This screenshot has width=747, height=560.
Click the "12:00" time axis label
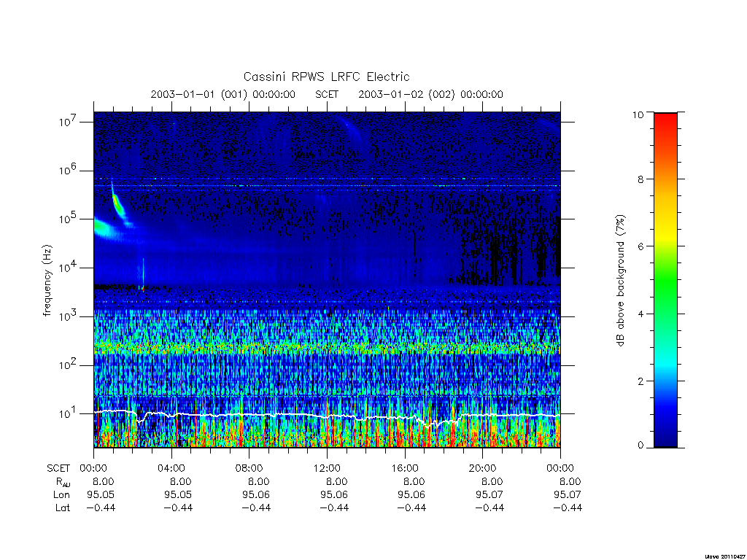(x=327, y=469)
